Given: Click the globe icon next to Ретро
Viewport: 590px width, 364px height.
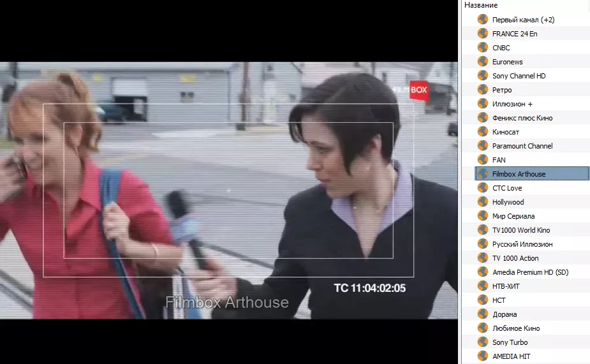Looking at the screenshot, I should point(483,89).
